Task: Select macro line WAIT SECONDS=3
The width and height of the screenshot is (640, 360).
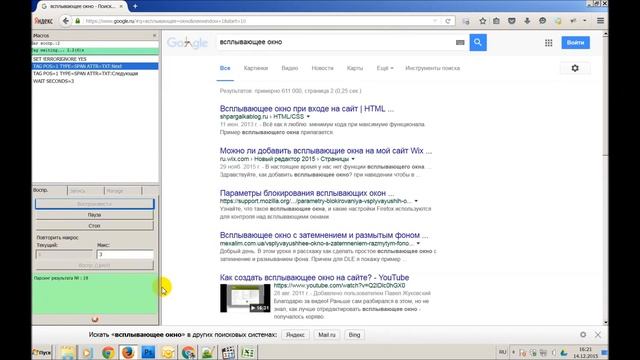Action: coord(95,81)
